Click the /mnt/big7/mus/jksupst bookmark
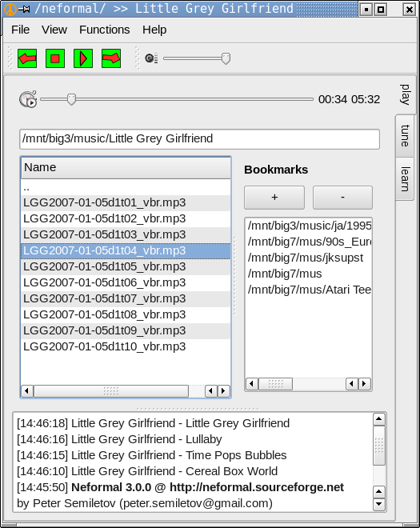420x528 pixels. tap(306, 258)
